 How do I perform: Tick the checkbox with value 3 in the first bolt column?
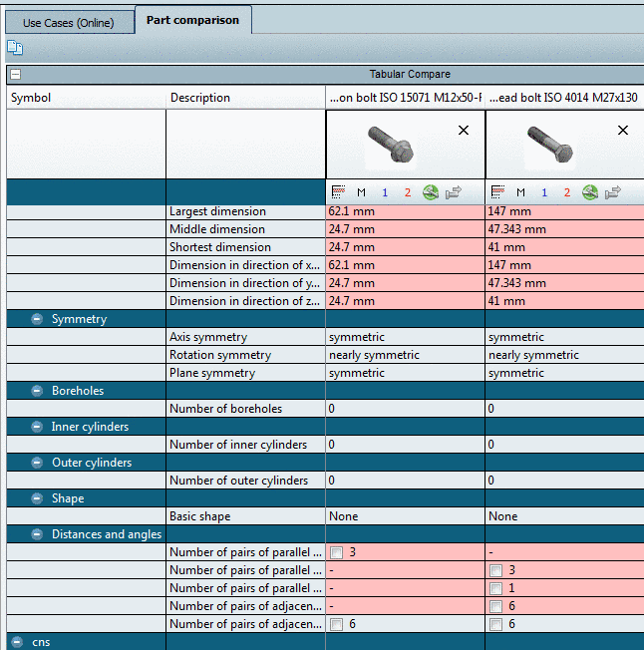tap(337, 552)
